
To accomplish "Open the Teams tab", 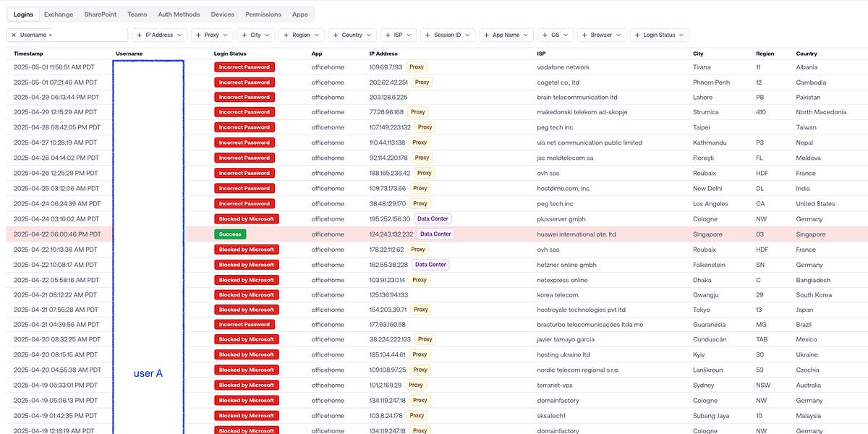I will [x=137, y=14].
